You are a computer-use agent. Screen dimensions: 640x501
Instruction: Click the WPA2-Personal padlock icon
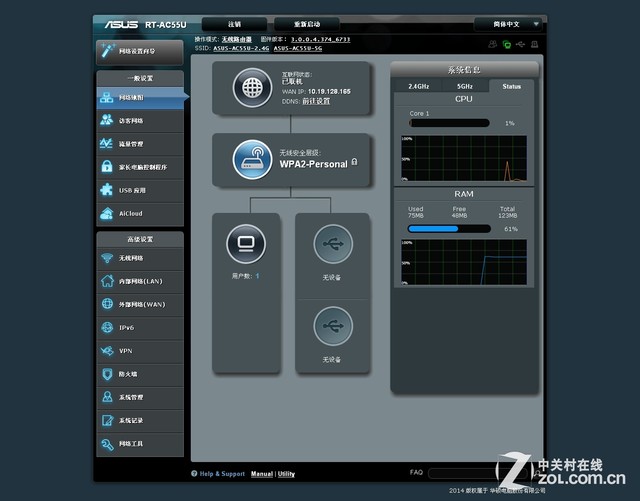click(x=354, y=162)
